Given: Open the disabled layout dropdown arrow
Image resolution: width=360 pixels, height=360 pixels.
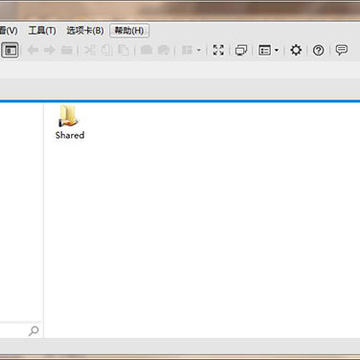Looking at the screenshot, I should (199, 51).
